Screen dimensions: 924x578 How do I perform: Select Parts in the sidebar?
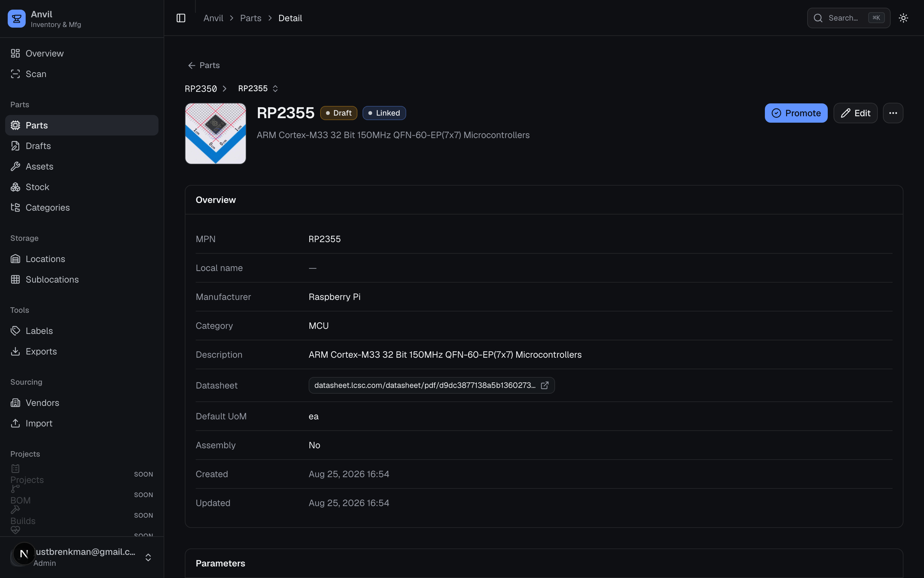(x=82, y=125)
